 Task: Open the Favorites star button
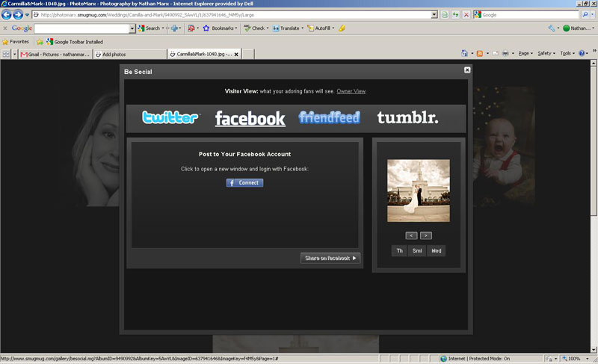click(x=16, y=42)
